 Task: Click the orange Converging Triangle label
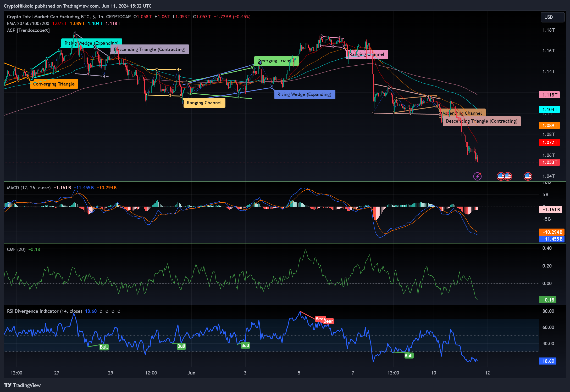point(54,84)
